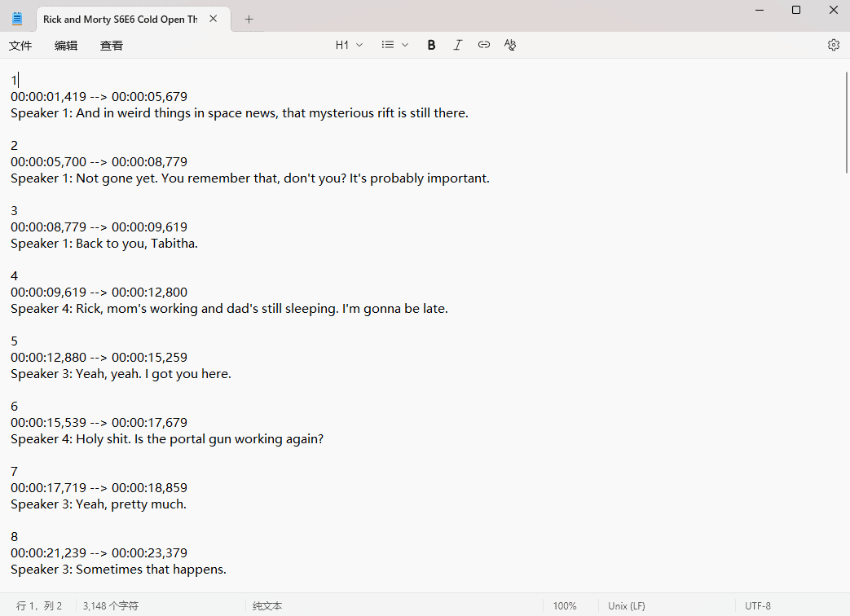Screen dimensions: 850x616
Task: Open the 查看 menu
Action: click(112, 46)
